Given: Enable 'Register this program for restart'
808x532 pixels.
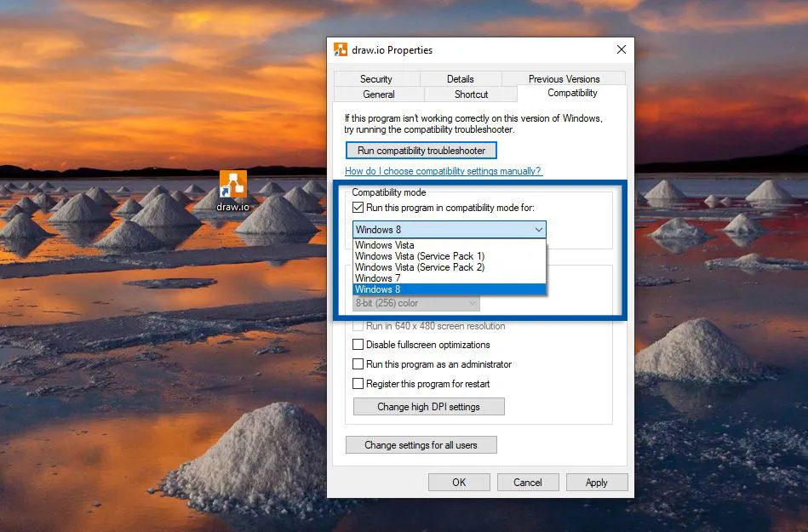Looking at the screenshot, I should coord(358,383).
